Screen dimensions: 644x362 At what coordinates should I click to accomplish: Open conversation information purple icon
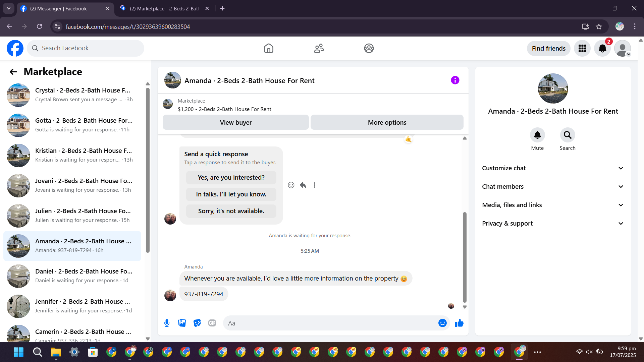(x=455, y=80)
